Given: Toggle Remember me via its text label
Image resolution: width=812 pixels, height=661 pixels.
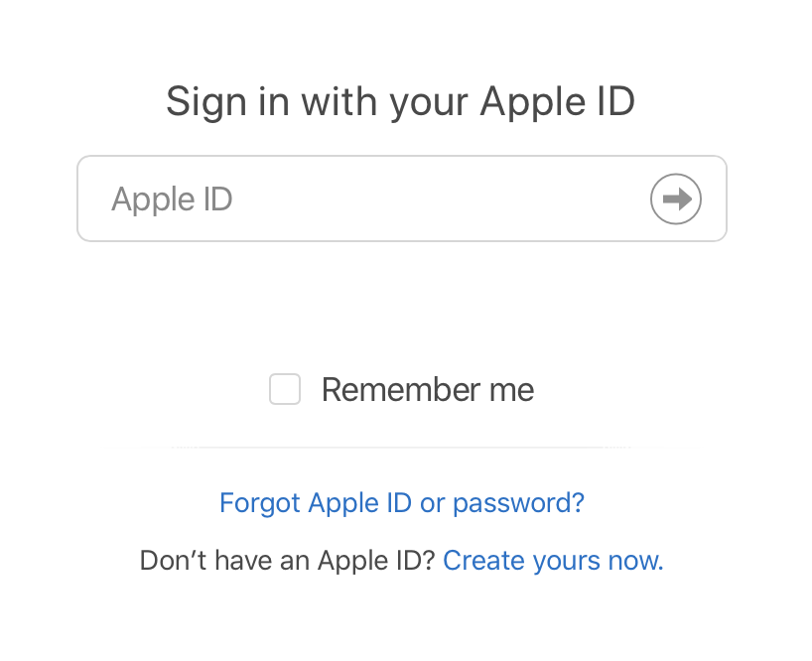Looking at the screenshot, I should pyautogui.click(x=428, y=389).
